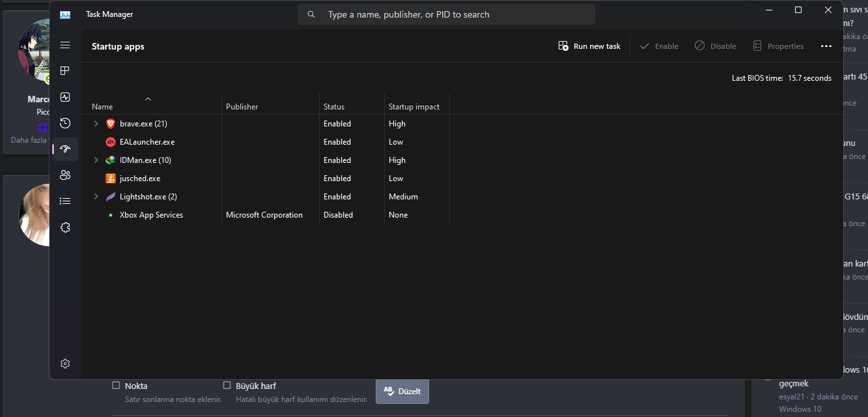Open the Details page icon

coord(65,201)
